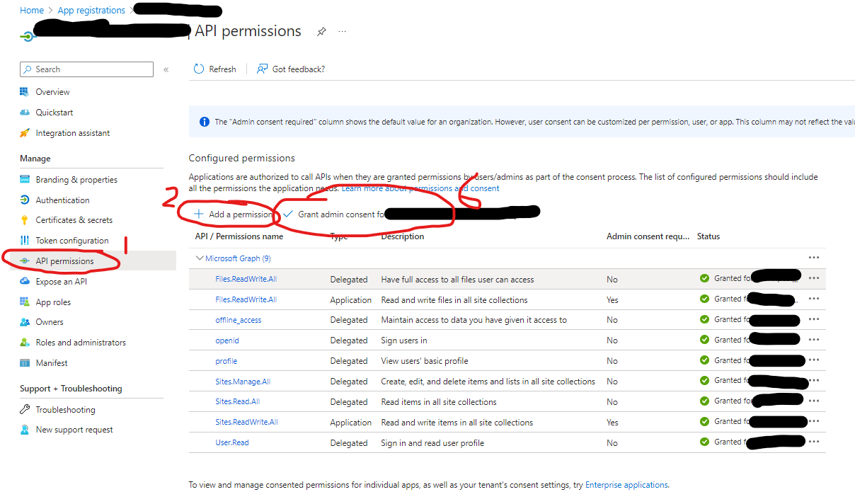Open Expose an API

tap(62, 281)
